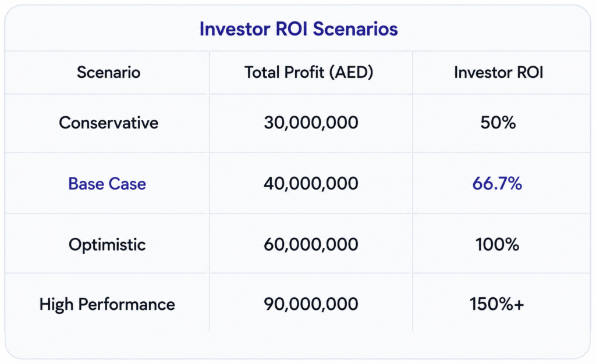Screen dimensions: 596x364
Task: Select the 30,000,000 profit value
Action: coord(311,123)
